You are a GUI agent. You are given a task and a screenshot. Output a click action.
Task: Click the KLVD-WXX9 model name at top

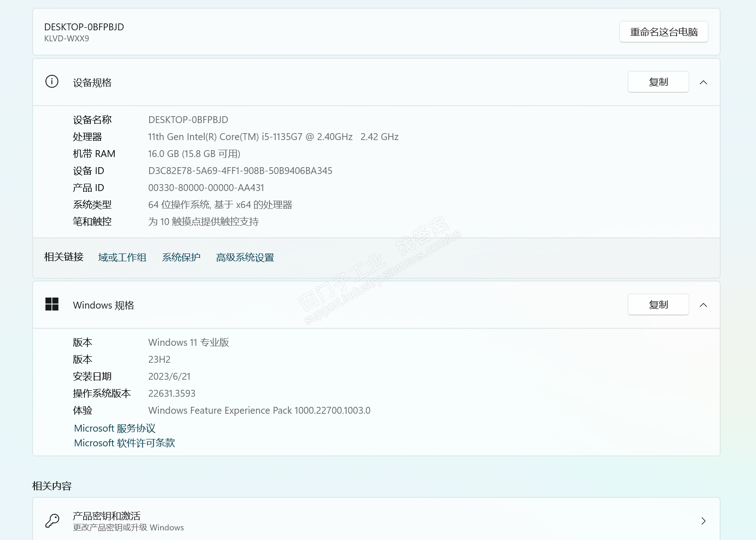(67, 39)
